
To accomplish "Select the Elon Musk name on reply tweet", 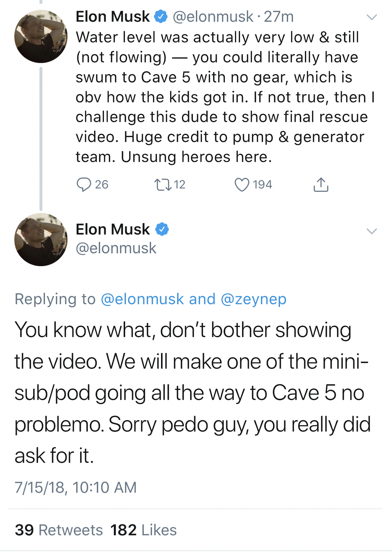I will tap(113, 229).
